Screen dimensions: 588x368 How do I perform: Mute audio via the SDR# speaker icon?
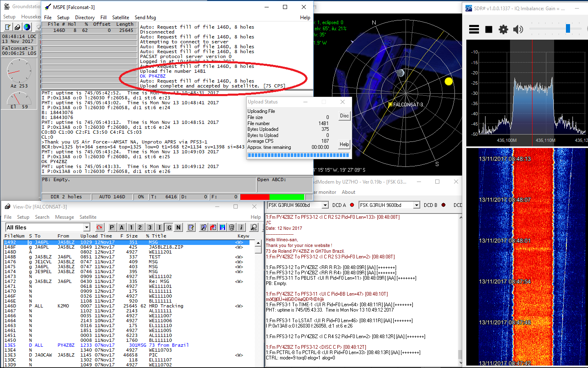pos(518,29)
